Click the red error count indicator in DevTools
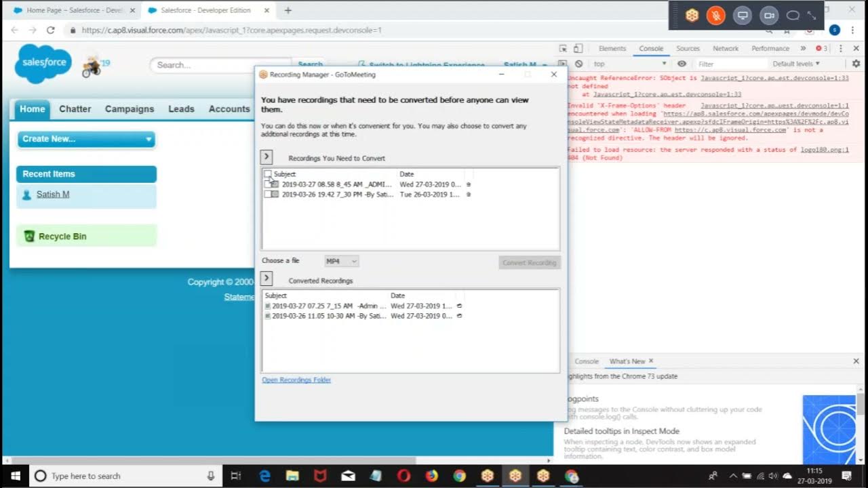The image size is (868, 488). click(x=821, y=48)
